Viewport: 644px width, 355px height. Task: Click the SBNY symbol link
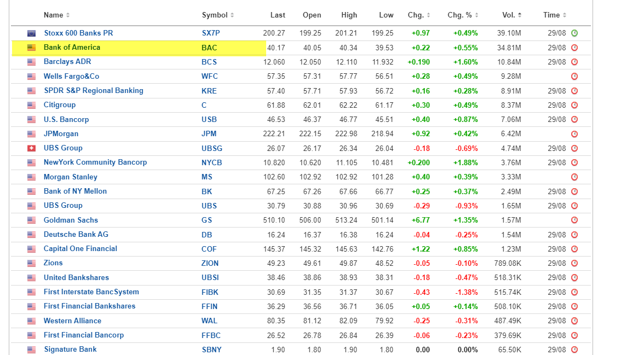211,350
